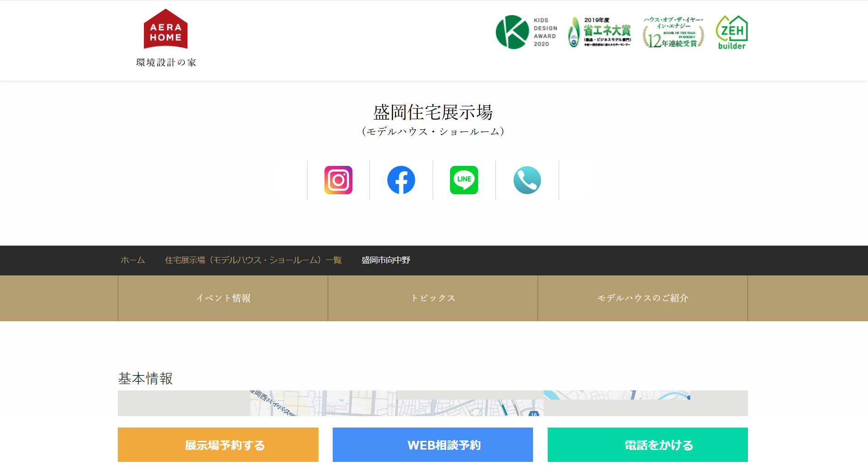
Task: Click the AERA HOME logo
Action: [165, 29]
